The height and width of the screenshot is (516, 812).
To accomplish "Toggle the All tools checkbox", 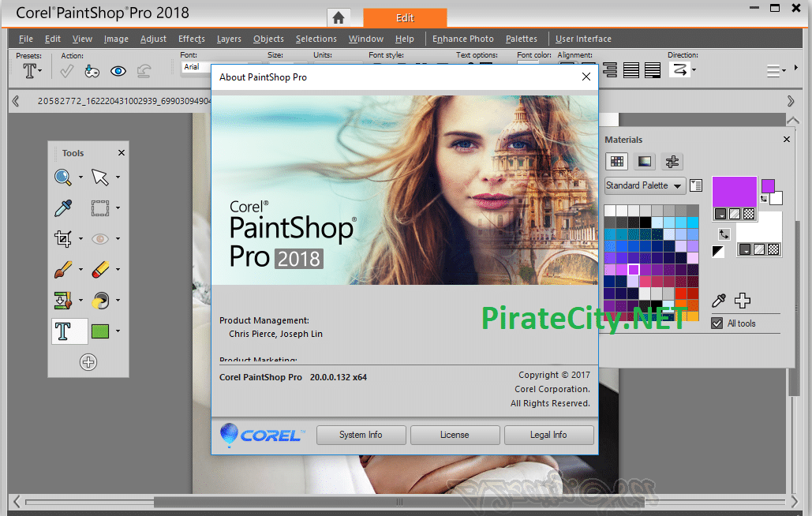I will click(717, 323).
